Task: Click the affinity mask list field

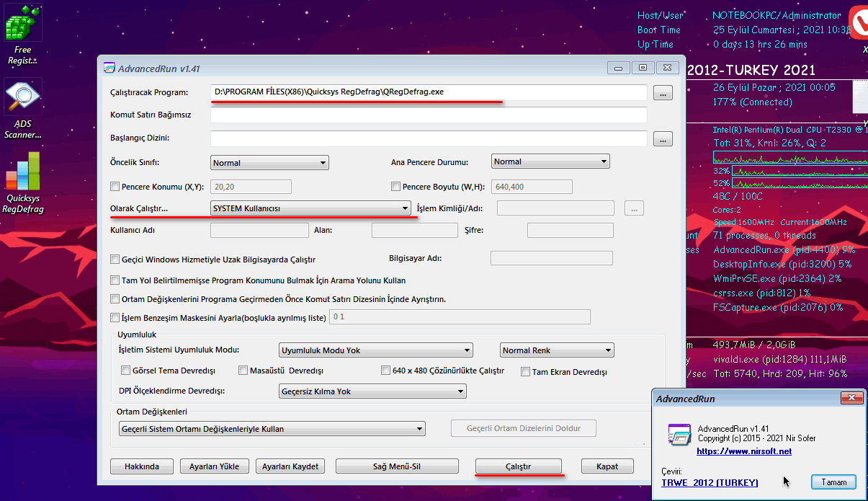Action: point(460,316)
